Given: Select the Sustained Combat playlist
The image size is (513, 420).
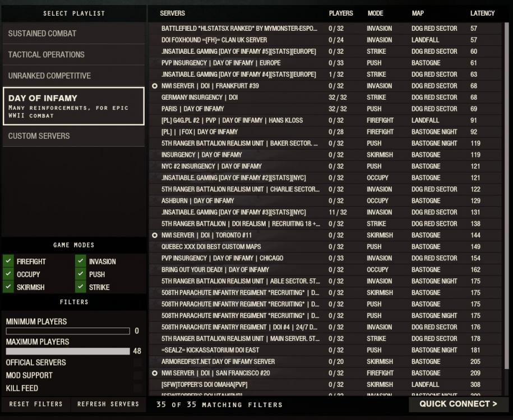Looking at the screenshot, I should coord(73,34).
